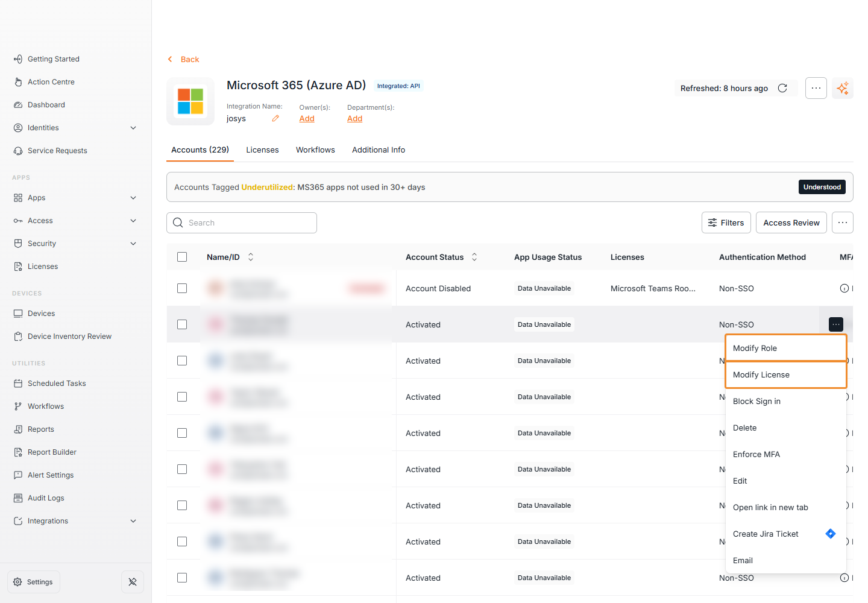This screenshot has width=868, height=603.
Task: Sort accounts by Name/ID column
Action: [x=251, y=257]
